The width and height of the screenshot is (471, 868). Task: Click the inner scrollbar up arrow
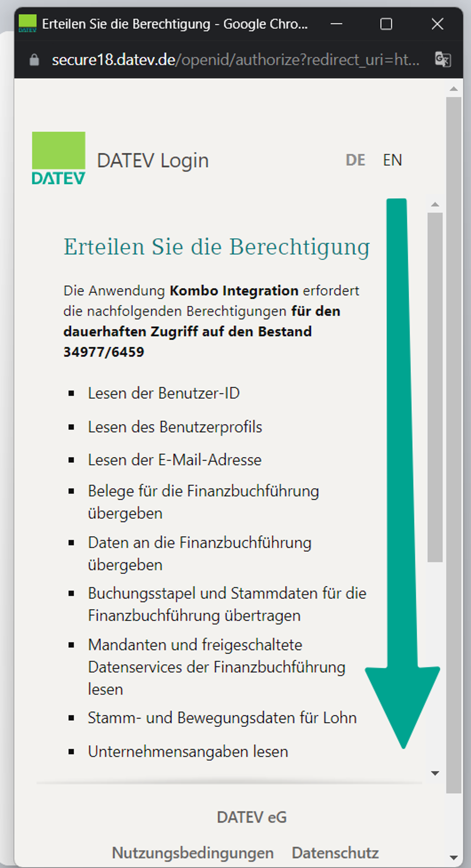pyautogui.click(x=435, y=204)
